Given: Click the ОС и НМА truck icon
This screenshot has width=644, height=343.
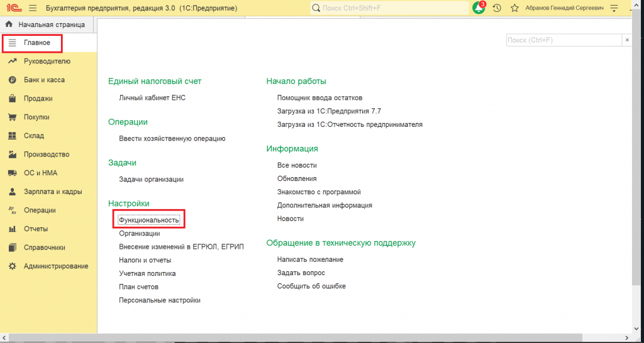Looking at the screenshot, I should [x=13, y=173].
